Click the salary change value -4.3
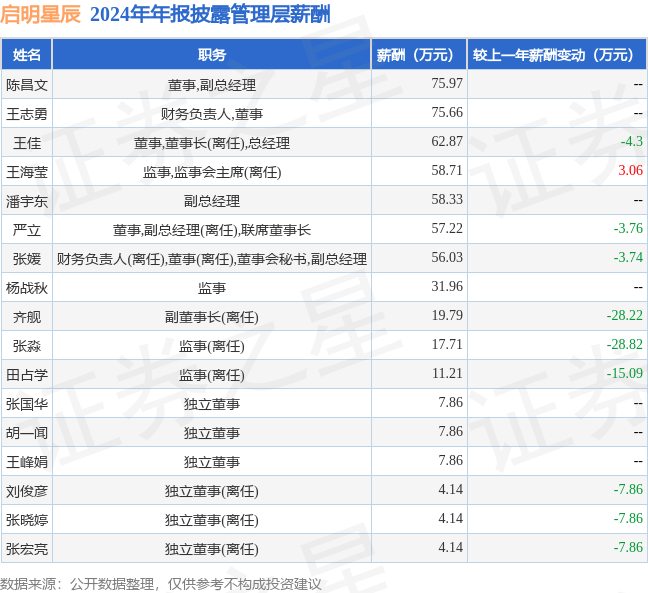648x593 pixels. (x=631, y=141)
